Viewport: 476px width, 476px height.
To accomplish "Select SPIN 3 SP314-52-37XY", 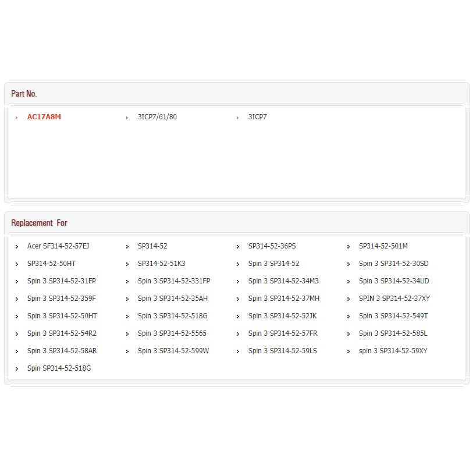I will [x=395, y=299].
